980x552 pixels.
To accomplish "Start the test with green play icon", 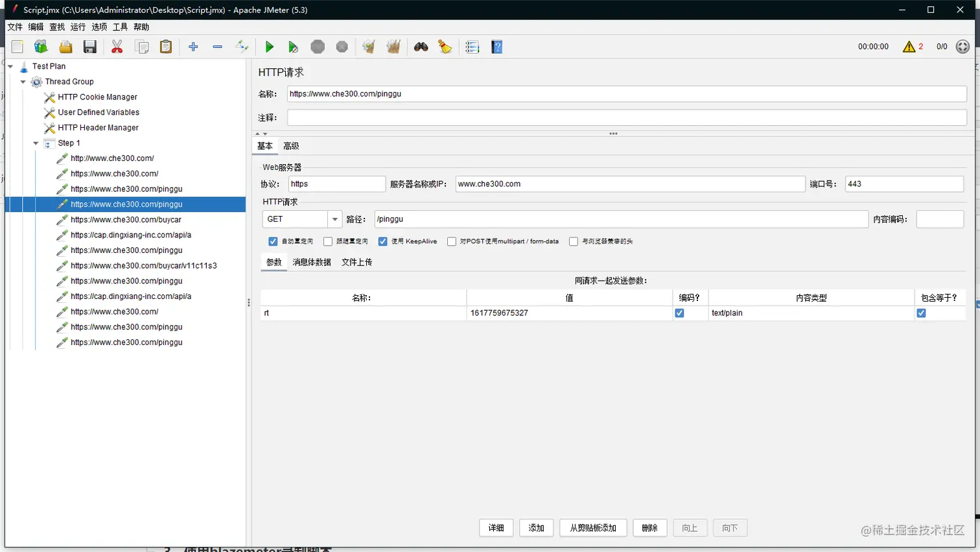I will click(270, 47).
